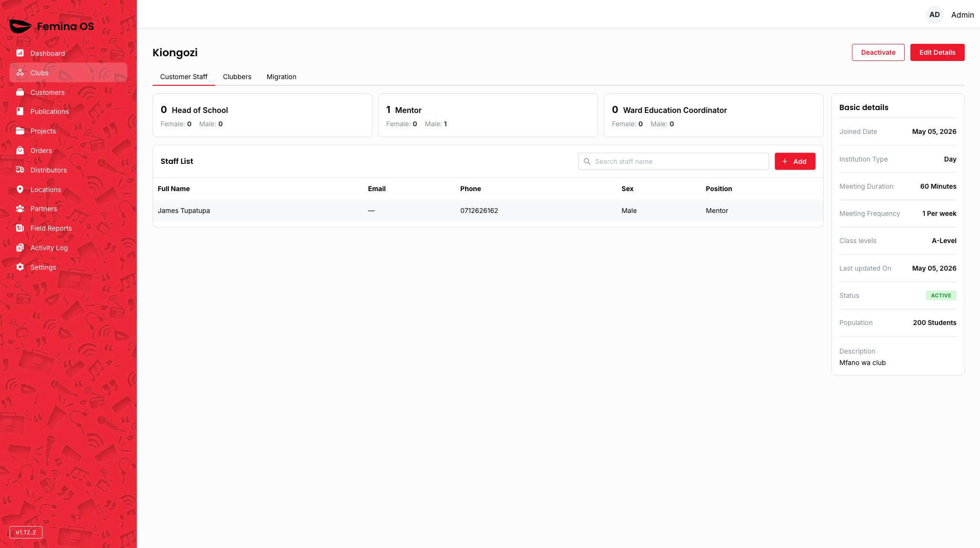The width and height of the screenshot is (980, 548).
Task: Click the Phone column header
Action: point(470,189)
